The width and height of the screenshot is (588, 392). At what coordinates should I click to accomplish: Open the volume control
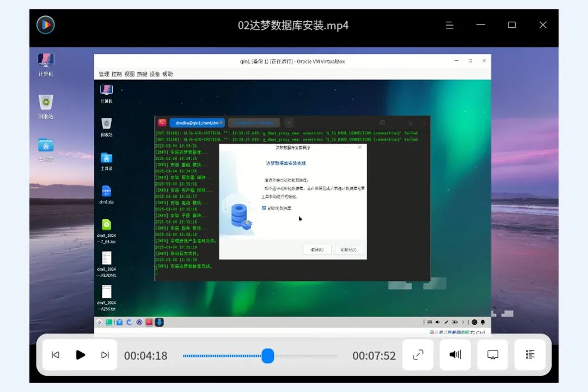(x=455, y=354)
